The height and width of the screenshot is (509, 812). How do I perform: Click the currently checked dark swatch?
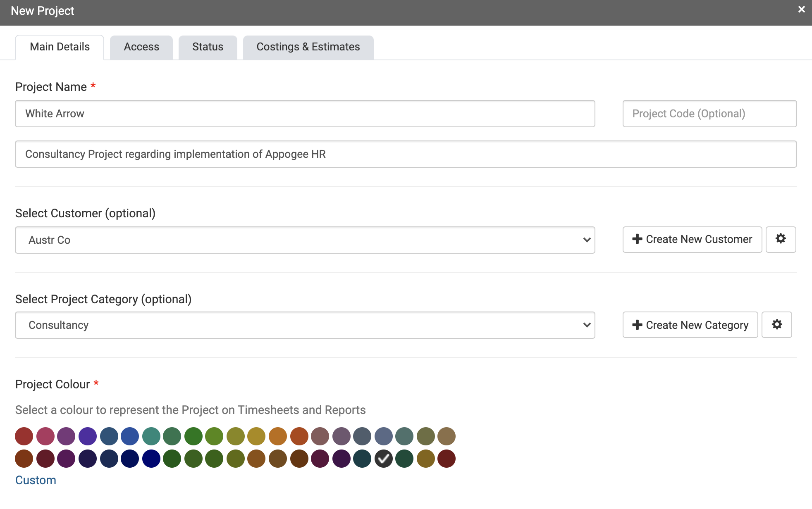pyautogui.click(x=383, y=458)
